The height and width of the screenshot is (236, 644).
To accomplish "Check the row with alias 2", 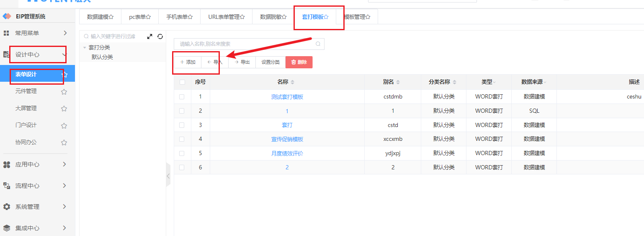I will (x=182, y=167).
